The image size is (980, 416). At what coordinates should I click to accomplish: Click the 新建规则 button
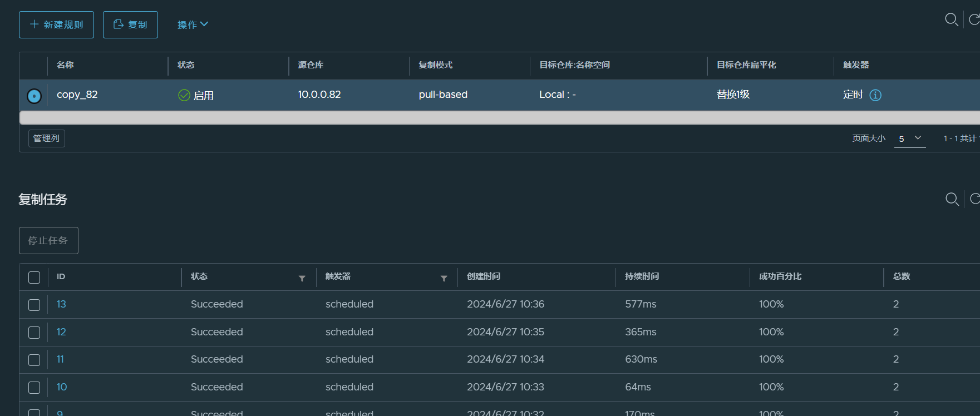point(56,24)
